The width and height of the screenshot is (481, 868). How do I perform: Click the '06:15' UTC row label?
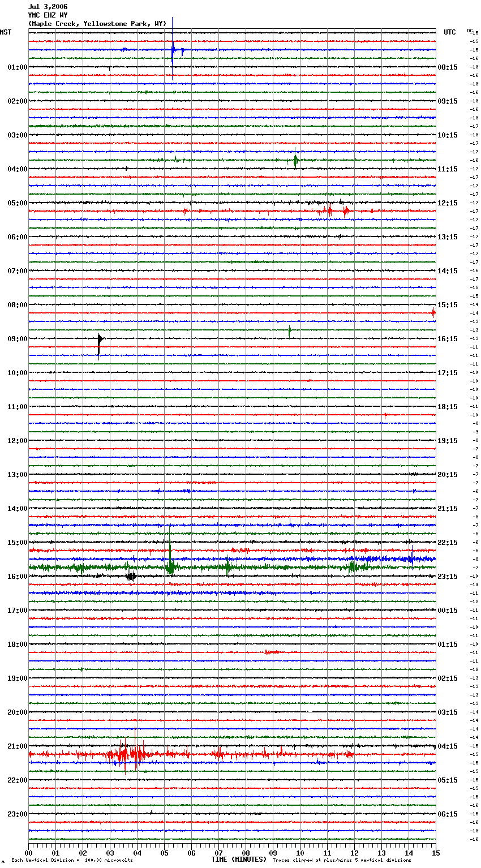448,814
